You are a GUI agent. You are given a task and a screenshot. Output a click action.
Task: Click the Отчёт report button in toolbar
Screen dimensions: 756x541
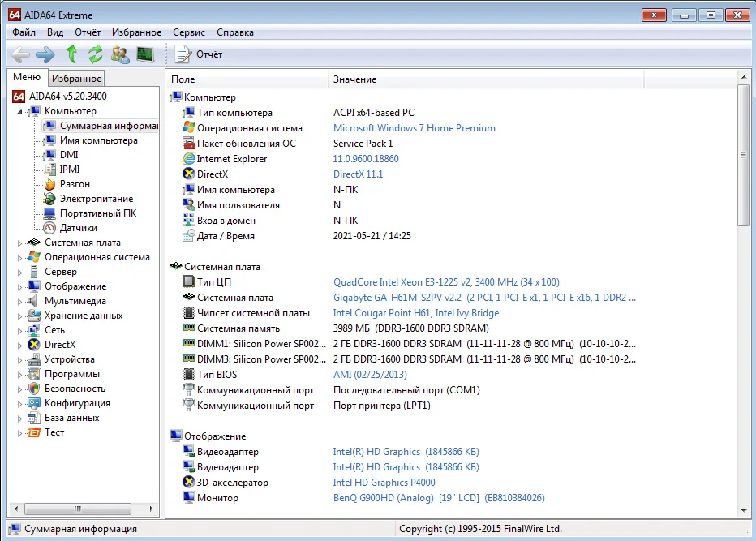pyautogui.click(x=200, y=54)
